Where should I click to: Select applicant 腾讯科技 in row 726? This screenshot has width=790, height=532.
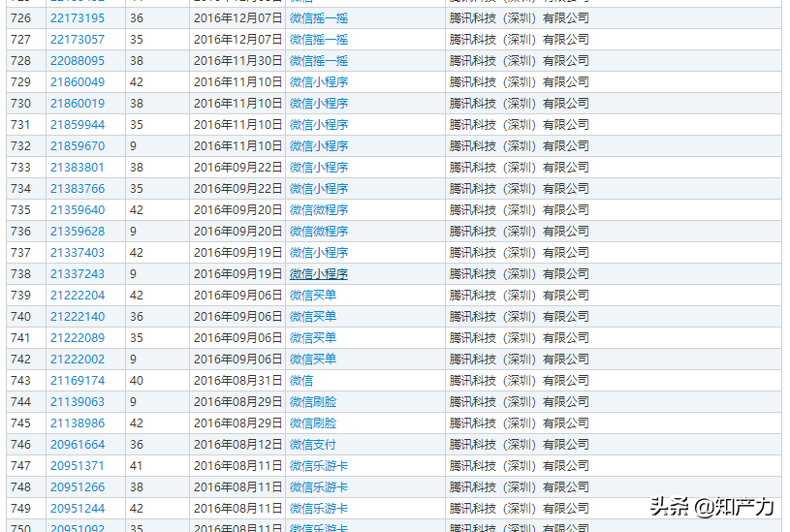[519, 18]
